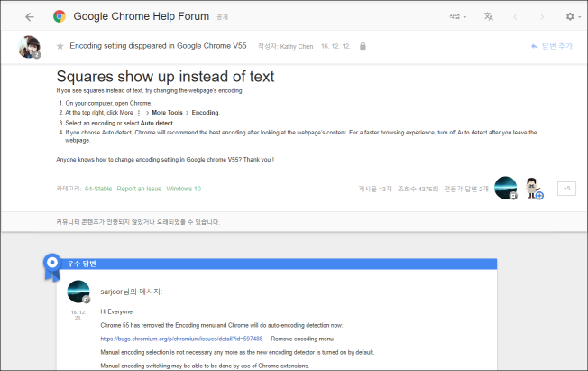Viewport: 588px width, 371px height.
Task: Click the best answer ribbon badge icon
Action: tap(52, 267)
